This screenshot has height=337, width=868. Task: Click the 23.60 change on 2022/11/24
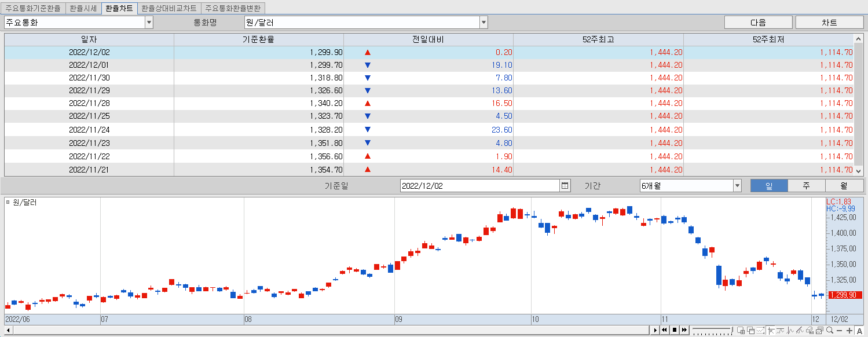coord(502,130)
